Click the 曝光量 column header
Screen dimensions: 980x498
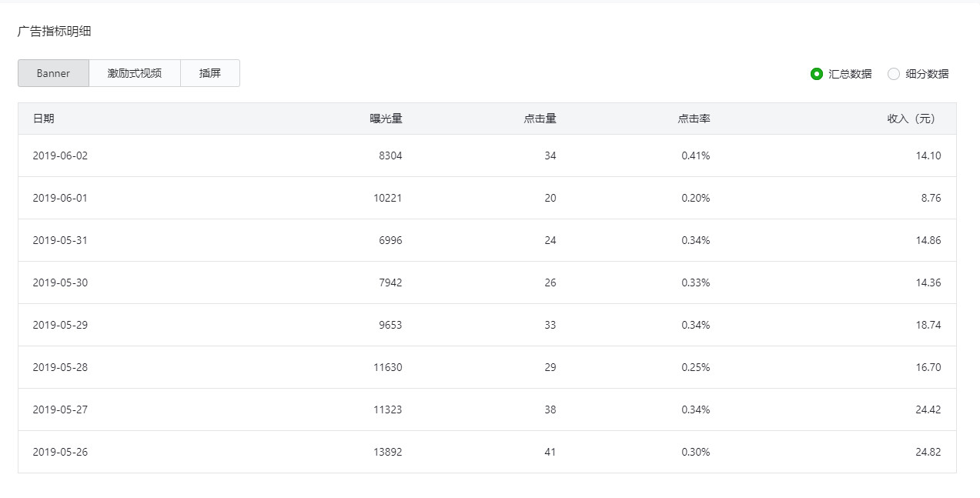[x=386, y=119]
